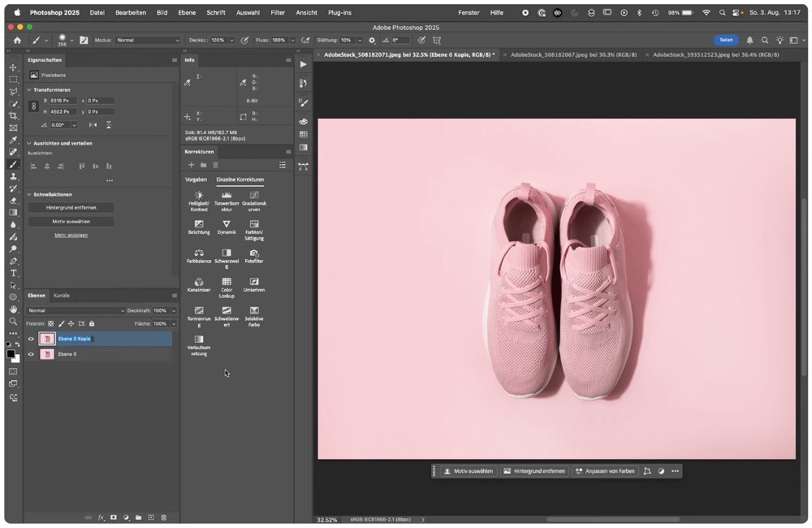Select the Move tool
Screen dimensions: 812x528
(x=13, y=67)
